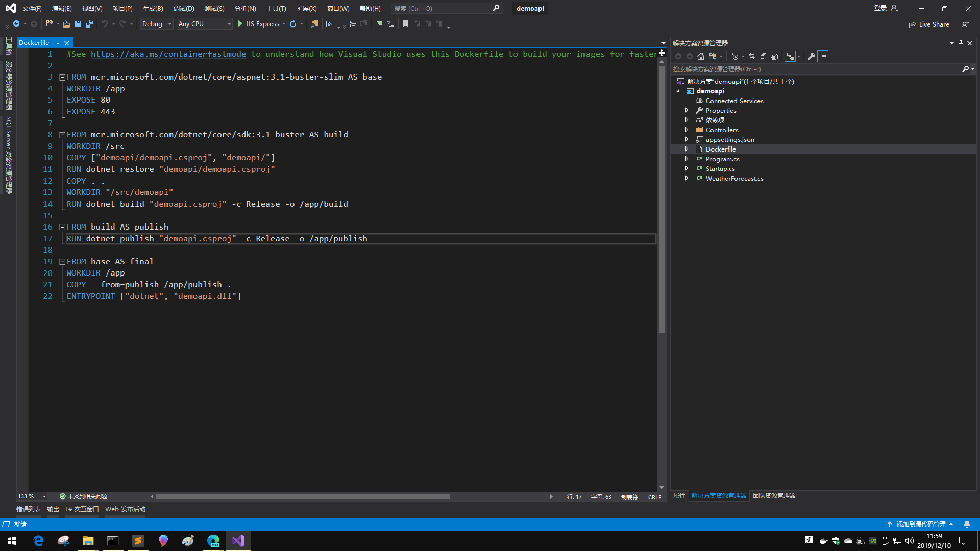980x551 pixels.
Task: Open Properties wrench icon in Solution Explorer
Action: (811, 56)
